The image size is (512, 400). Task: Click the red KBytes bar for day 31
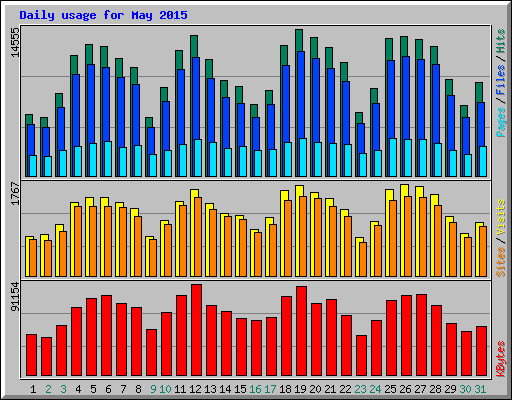[x=481, y=351]
